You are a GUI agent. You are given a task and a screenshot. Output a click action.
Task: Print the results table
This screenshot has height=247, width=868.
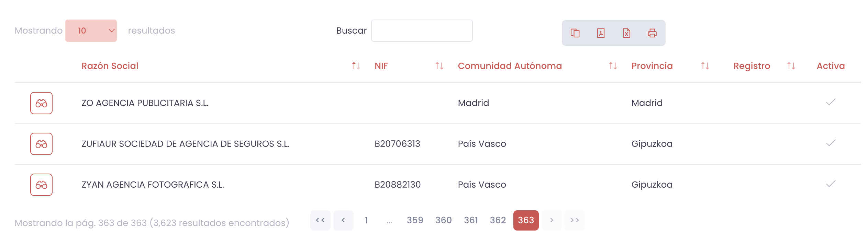652,33
